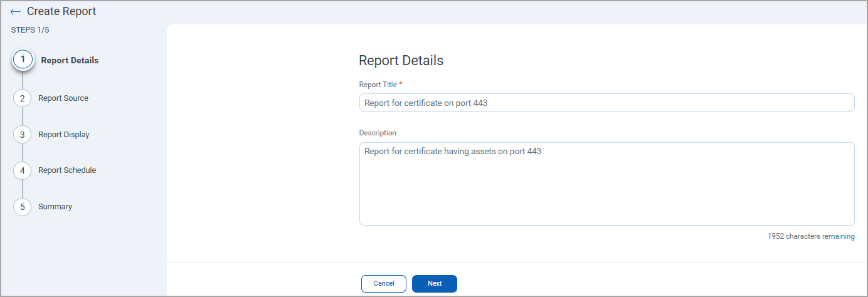Screen dimensions: 868x297
Task: Go to the Report Source step label
Action: [x=63, y=98]
